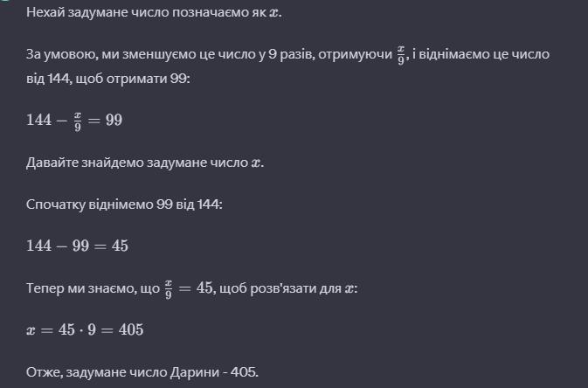Click the number 144 in the first equation
588x388 pixels.
point(39,120)
